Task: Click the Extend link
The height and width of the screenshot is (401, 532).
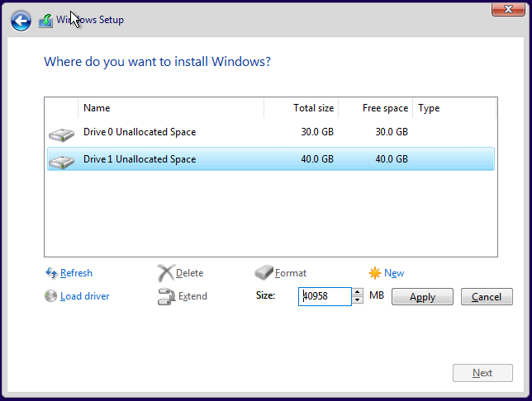Action: coord(192,296)
